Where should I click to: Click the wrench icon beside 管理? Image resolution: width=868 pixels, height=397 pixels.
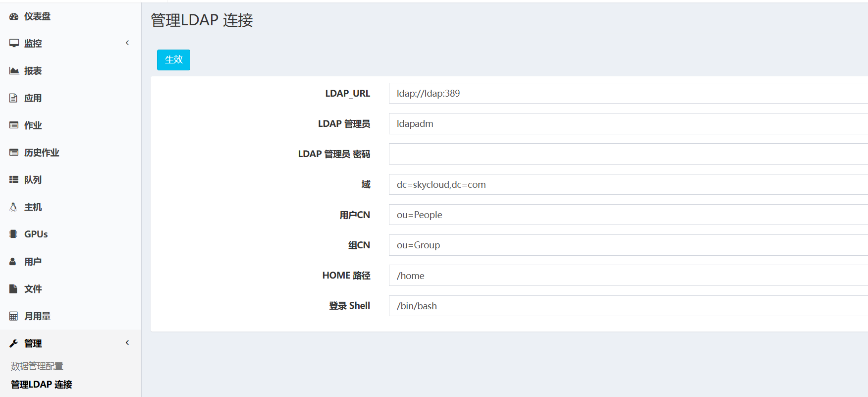[13, 343]
